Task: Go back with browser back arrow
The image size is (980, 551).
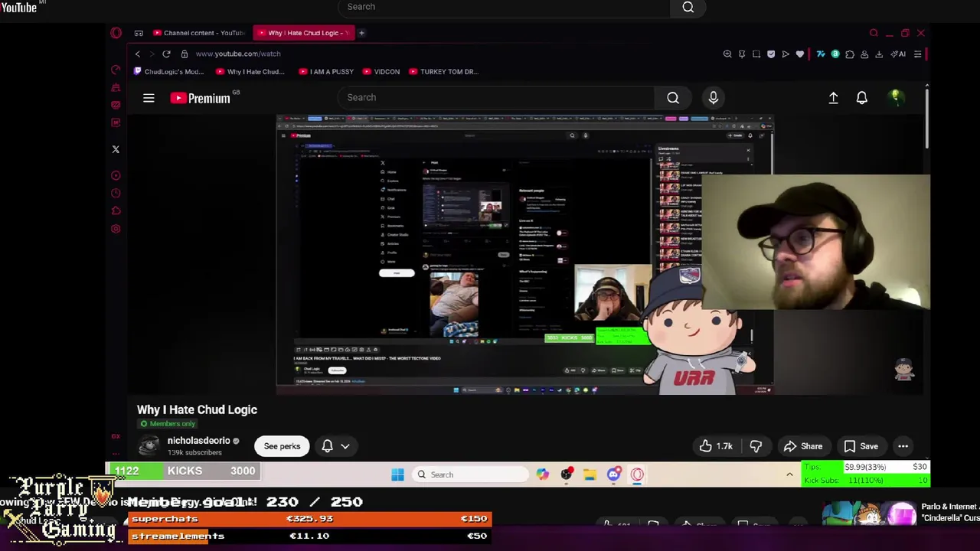Action: [x=138, y=54]
